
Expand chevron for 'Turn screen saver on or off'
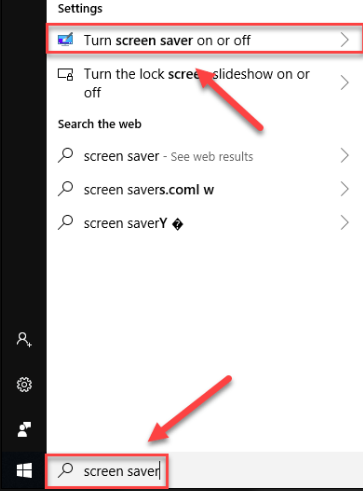tap(345, 40)
